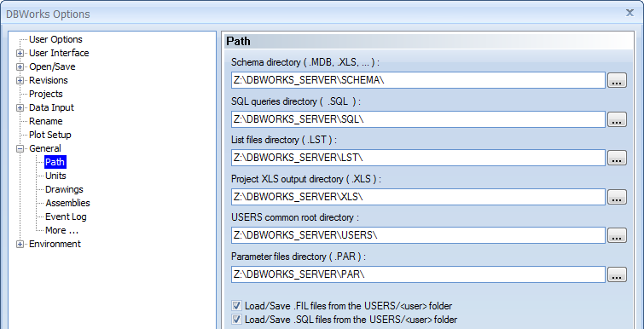This screenshot has width=644, height=329.
Task: Collapse the General tree node
Action: (20, 148)
